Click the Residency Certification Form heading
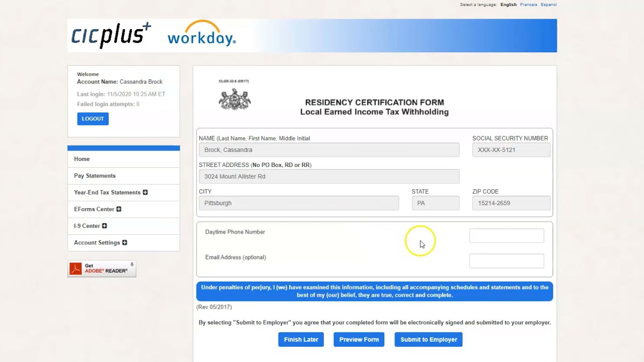The width and height of the screenshot is (644, 362). [374, 102]
